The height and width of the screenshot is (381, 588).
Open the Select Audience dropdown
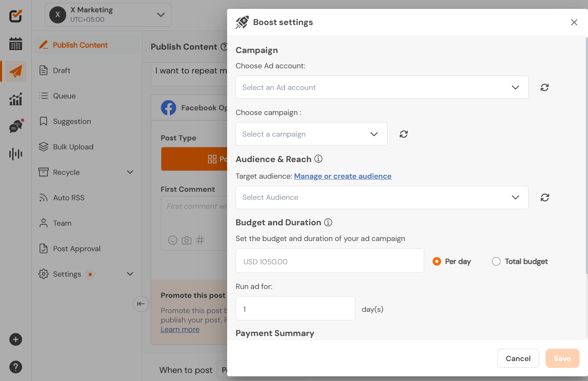382,197
